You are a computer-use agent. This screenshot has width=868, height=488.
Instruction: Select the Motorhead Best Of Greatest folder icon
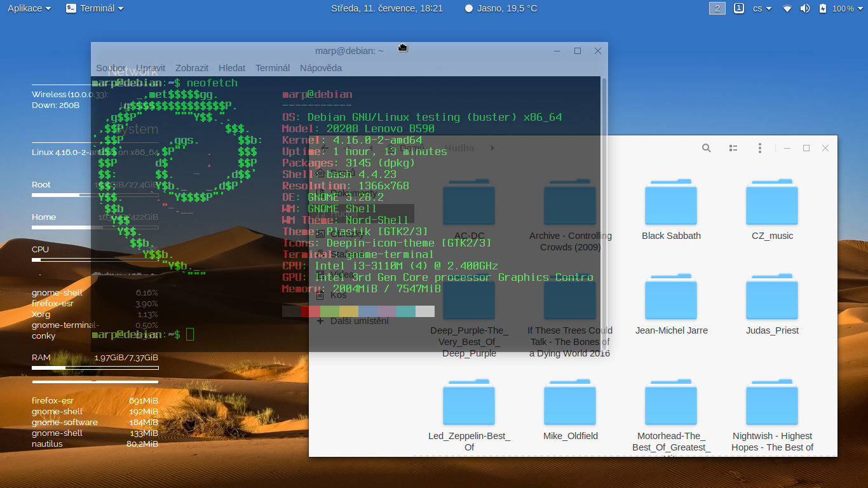point(671,402)
